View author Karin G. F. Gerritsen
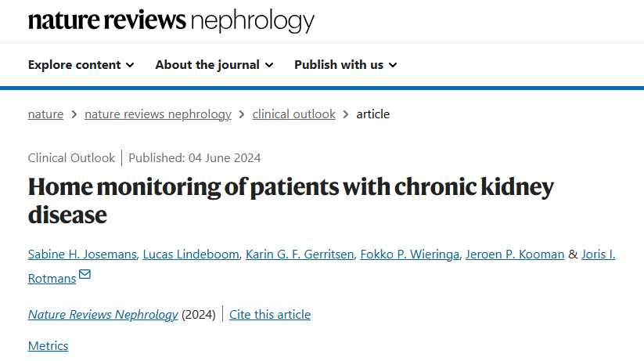Screen dimensions: 644x361 [x=300, y=255]
